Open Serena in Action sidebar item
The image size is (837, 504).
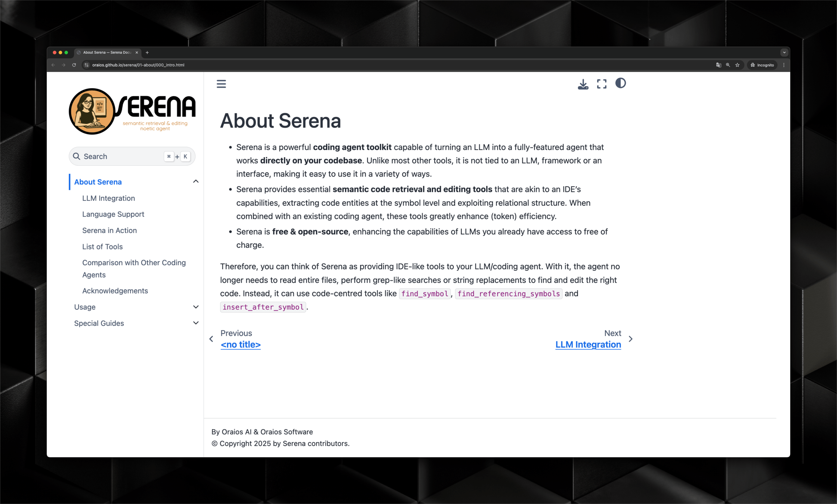[109, 230]
